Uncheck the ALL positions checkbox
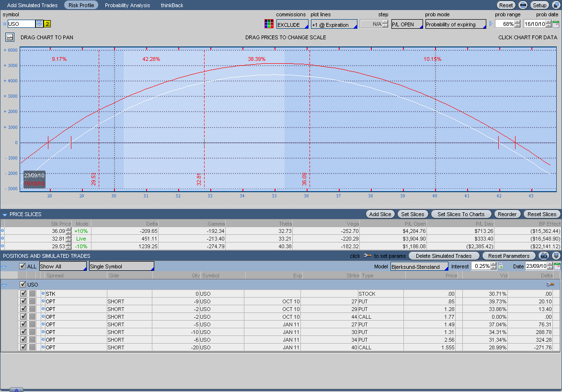The height and width of the screenshot is (392, 562). tap(22, 266)
